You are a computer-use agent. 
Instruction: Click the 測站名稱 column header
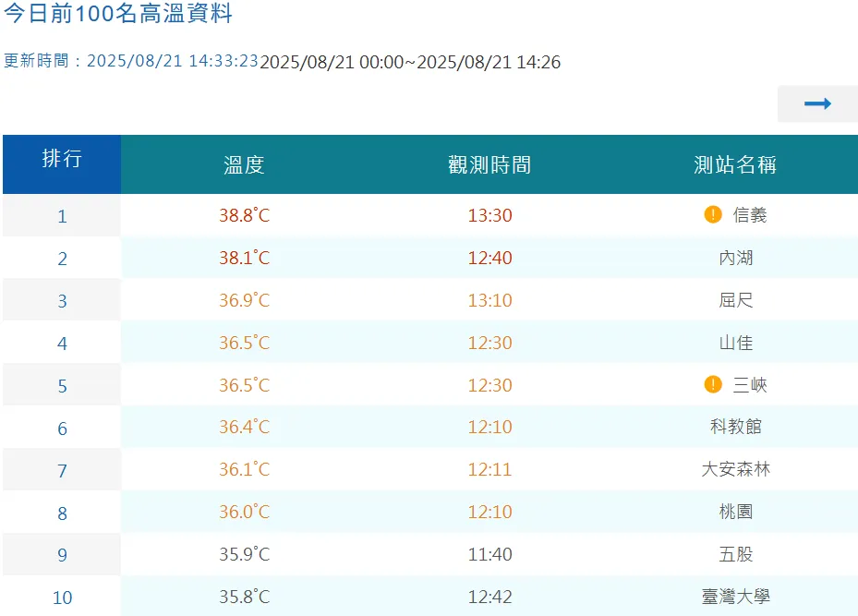(x=735, y=164)
